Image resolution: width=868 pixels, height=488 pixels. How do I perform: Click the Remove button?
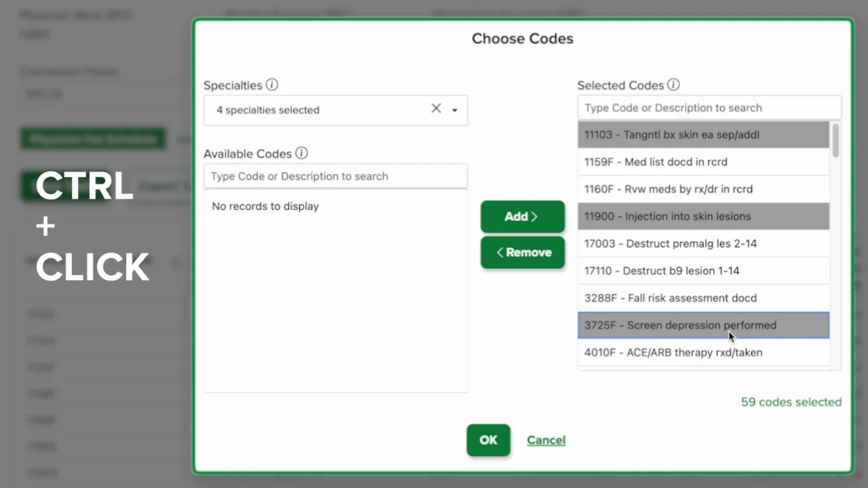click(522, 252)
